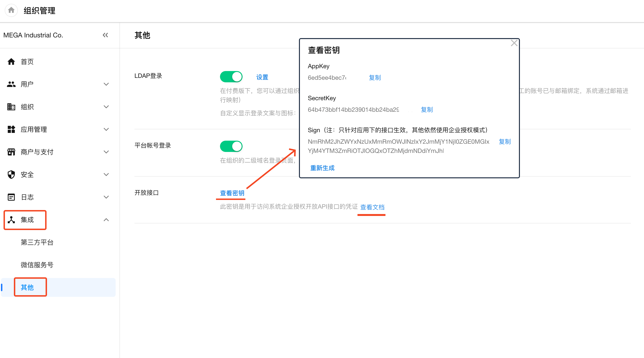This screenshot has height=358, width=644.
Task: Click the 用户 people icon
Action: (x=11, y=84)
